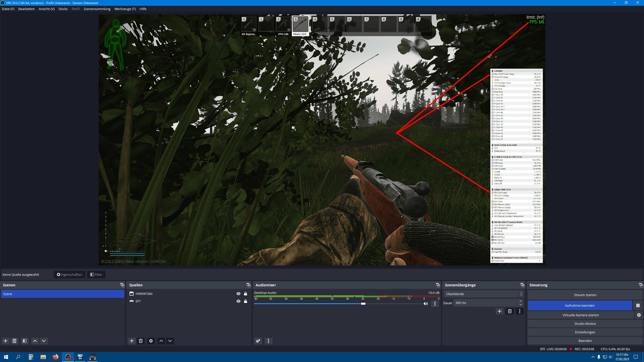Open Windows search on taskbar

pos(18,357)
